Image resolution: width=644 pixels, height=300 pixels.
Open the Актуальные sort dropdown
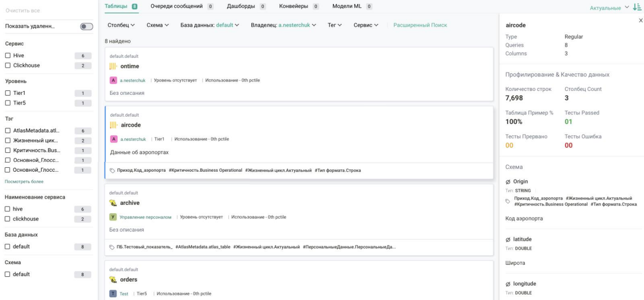click(609, 8)
